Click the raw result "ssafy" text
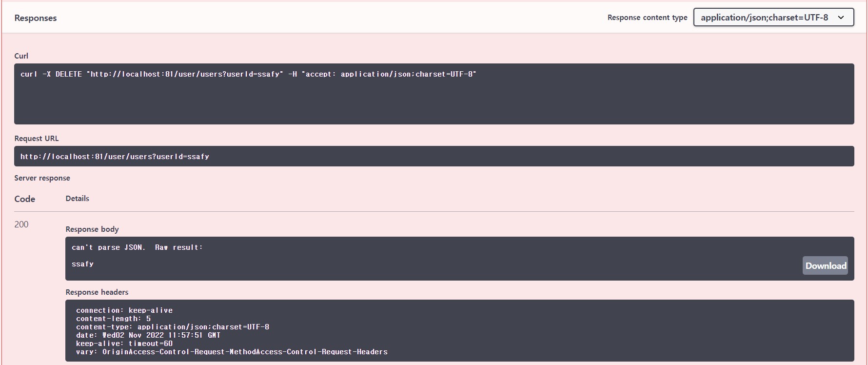 point(82,264)
